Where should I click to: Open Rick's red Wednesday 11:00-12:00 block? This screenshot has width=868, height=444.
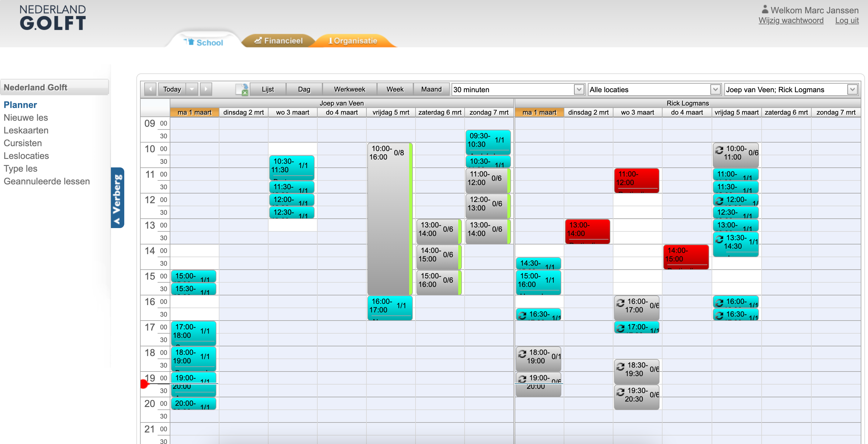tap(636, 181)
